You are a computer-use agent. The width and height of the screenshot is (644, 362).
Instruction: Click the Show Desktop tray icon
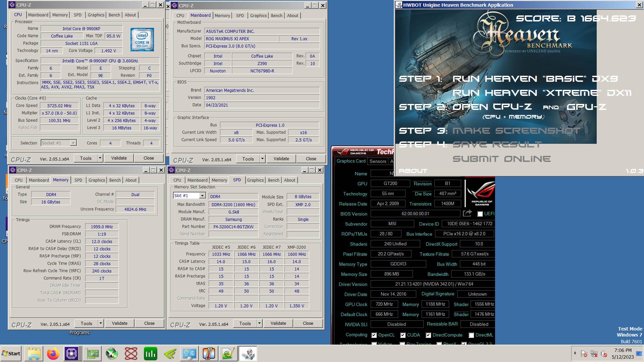click(x=639, y=354)
